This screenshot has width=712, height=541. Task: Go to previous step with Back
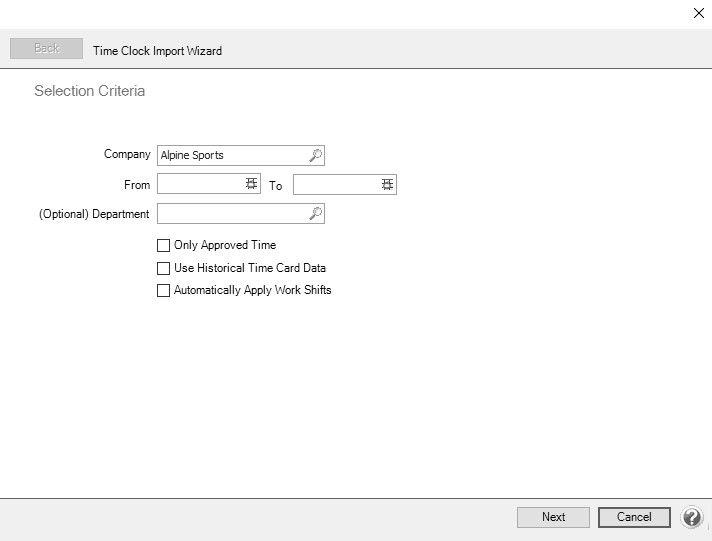click(47, 49)
